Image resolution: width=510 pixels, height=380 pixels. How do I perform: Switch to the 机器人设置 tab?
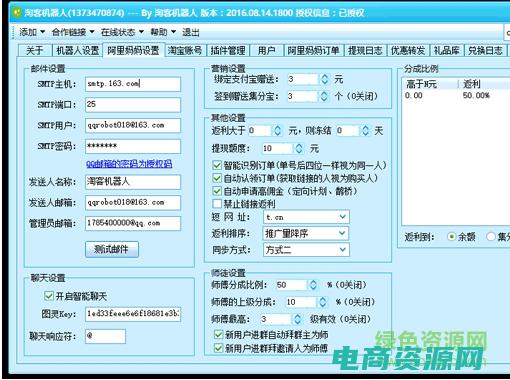[x=77, y=50]
